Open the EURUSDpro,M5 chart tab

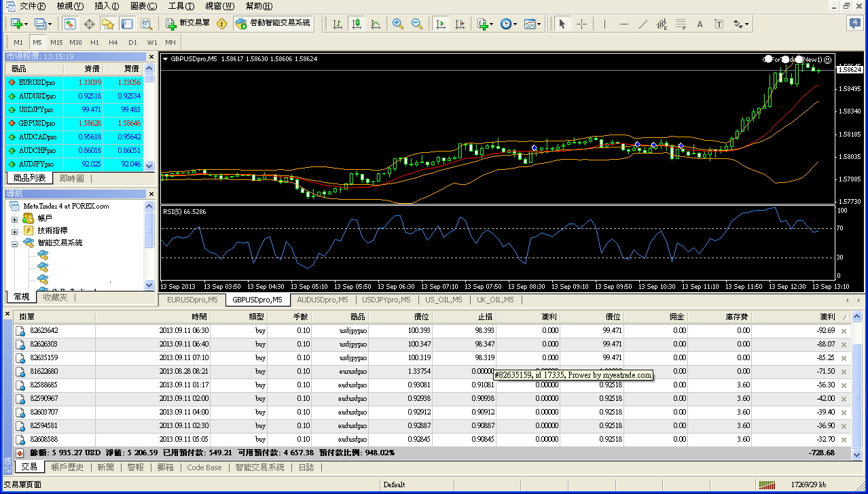(x=192, y=300)
